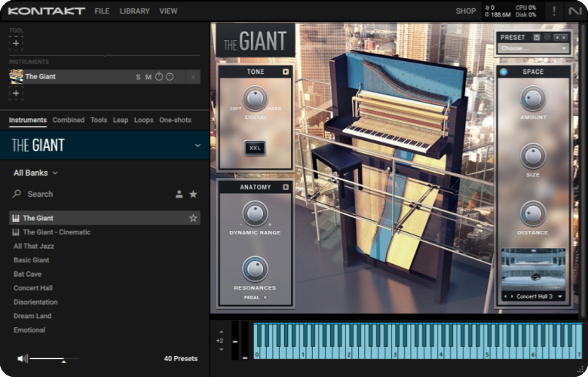Remove The Giant instrument from rack
The image size is (588, 377).
(193, 77)
